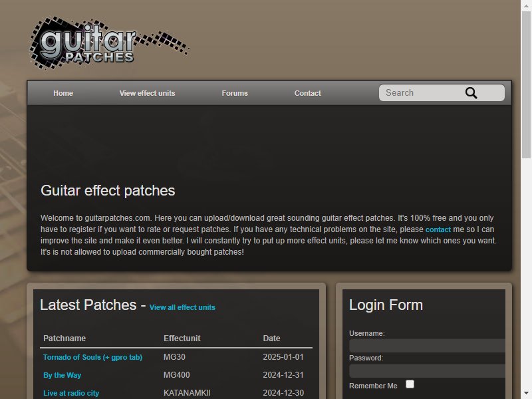
Task: Click the scrollbar down arrow
Action: [x=526, y=393]
